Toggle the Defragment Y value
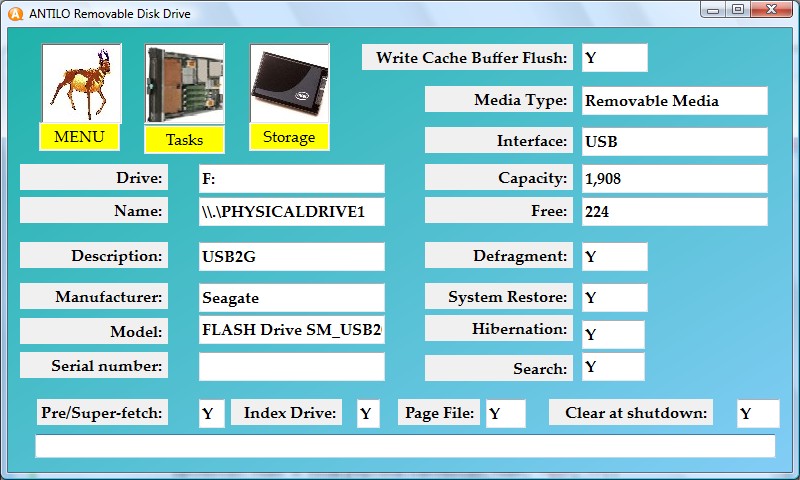 614,256
